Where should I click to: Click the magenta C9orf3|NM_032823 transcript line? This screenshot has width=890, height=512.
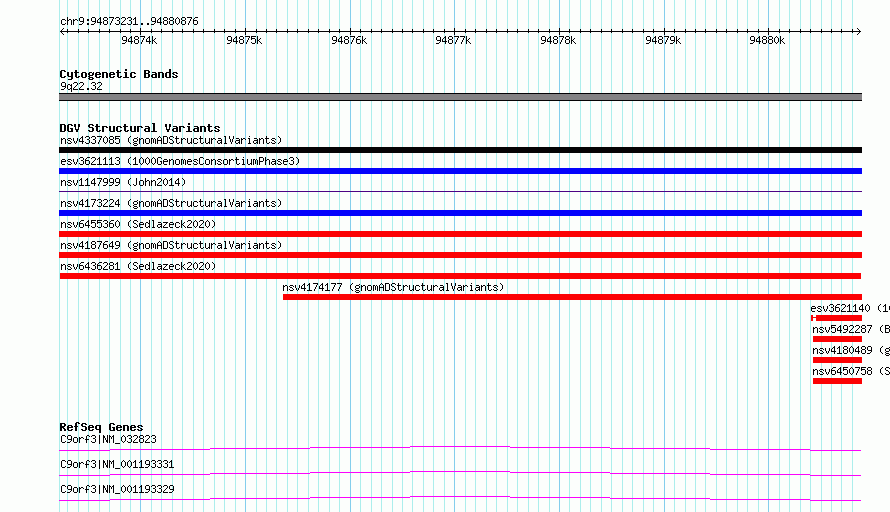(460, 448)
